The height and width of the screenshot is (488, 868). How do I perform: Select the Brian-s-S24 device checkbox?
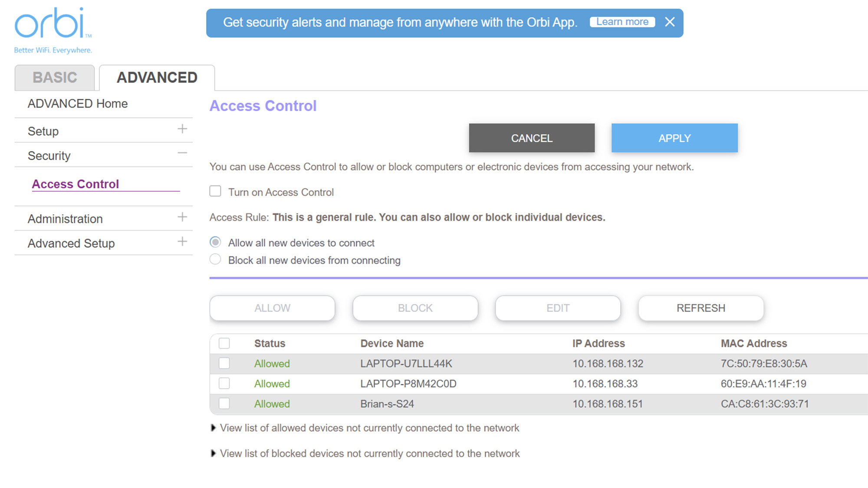pos(224,404)
